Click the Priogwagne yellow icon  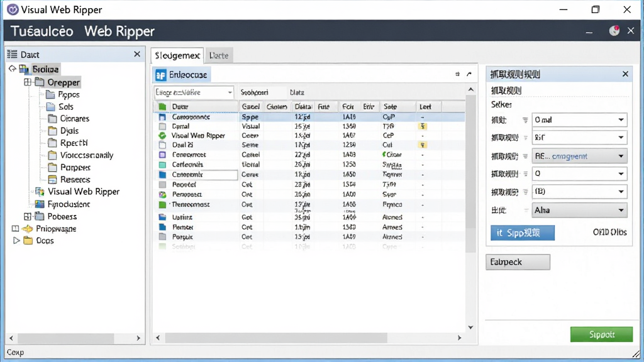click(28, 229)
